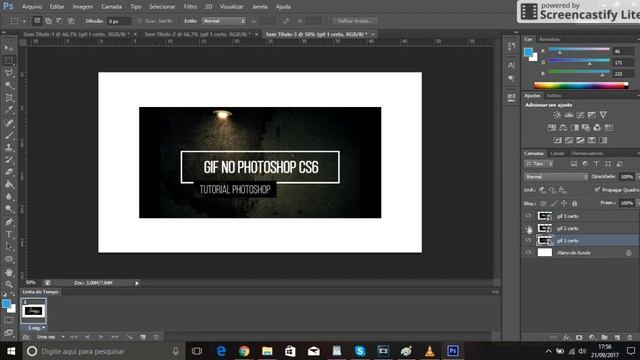The image size is (640, 360).
Task: Toggle visibility of gif 1 certo layer
Action: coord(528,240)
